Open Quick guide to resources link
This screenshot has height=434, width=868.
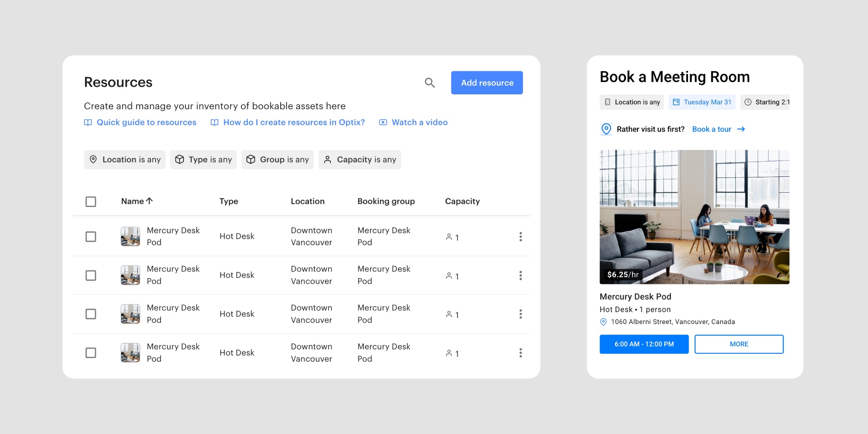point(146,122)
